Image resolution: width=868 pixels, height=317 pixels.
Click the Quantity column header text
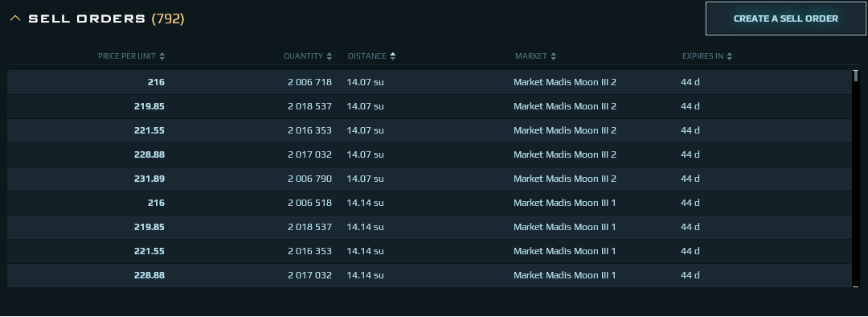303,56
